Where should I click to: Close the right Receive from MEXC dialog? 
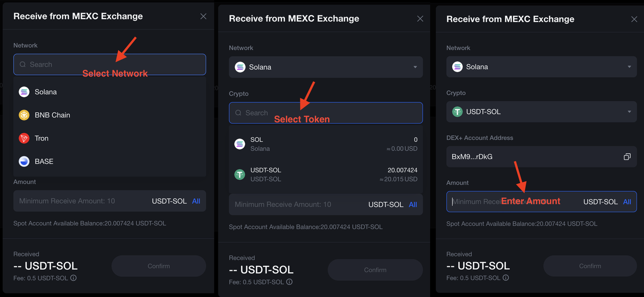[x=634, y=19]
